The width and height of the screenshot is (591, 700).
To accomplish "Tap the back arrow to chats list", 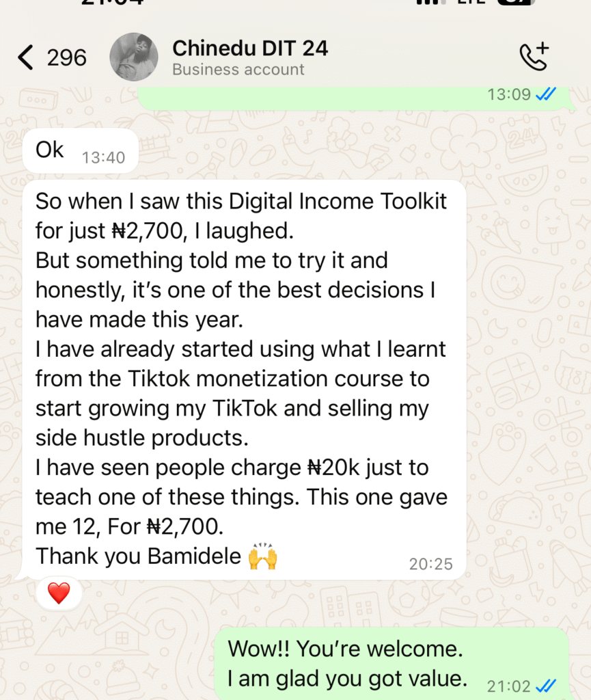I will point(25,57).
